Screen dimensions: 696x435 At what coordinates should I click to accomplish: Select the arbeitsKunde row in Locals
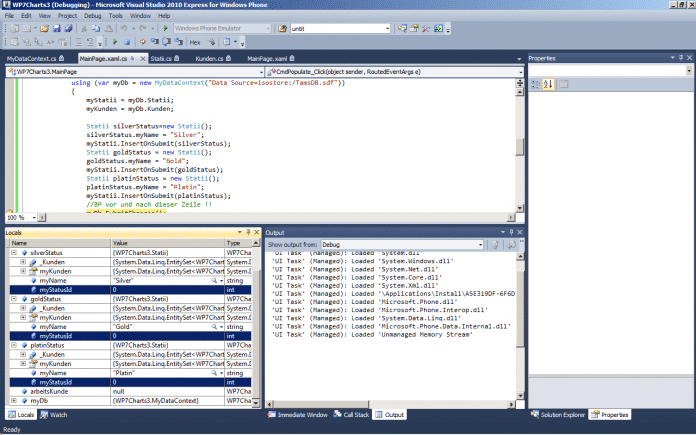click(130, 392)
